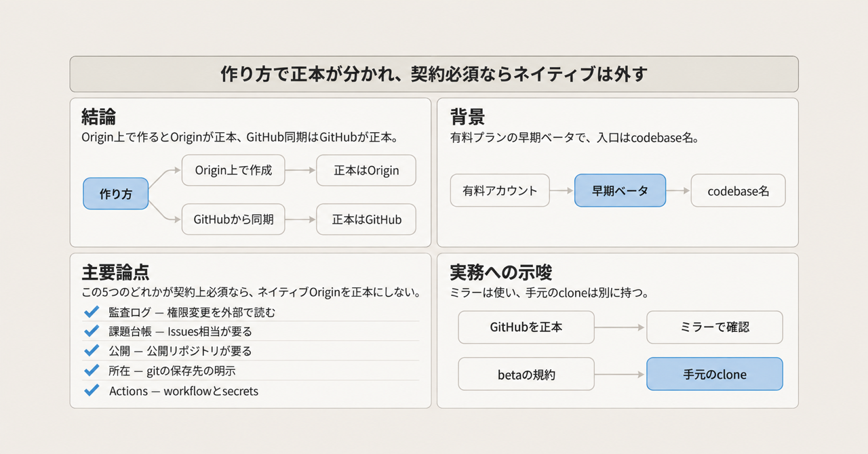Click the sentence この5つのどれかが契約上必須なら
868x454 pixels.
pyautogui.click(x=250, y=293)
